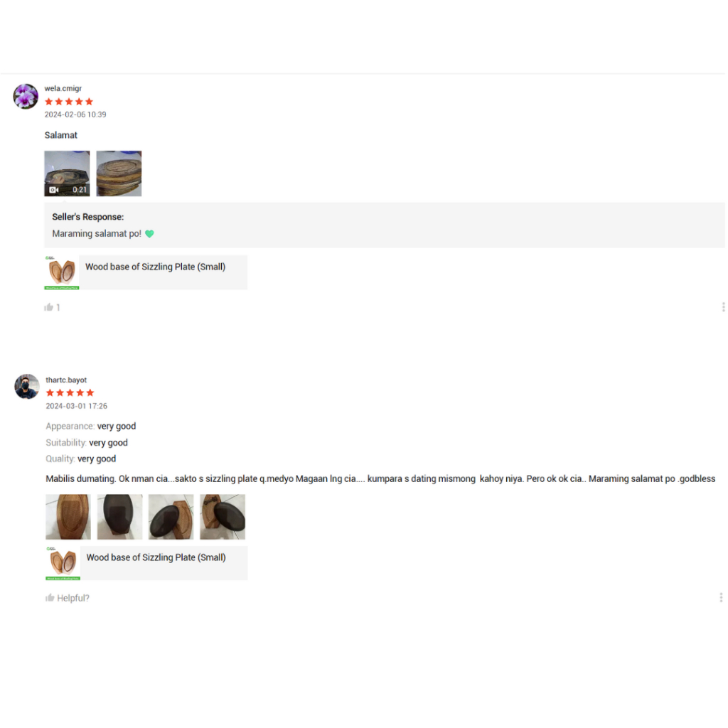Click the green heart in seller's response
This screenshot has width=728, height=728.
[x=149, y=233]
